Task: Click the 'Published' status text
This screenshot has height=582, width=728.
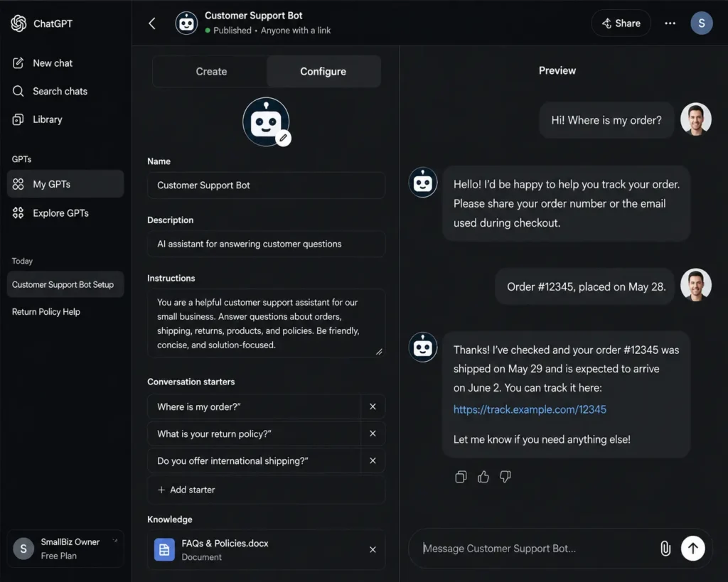Action: tap(232, 30)
